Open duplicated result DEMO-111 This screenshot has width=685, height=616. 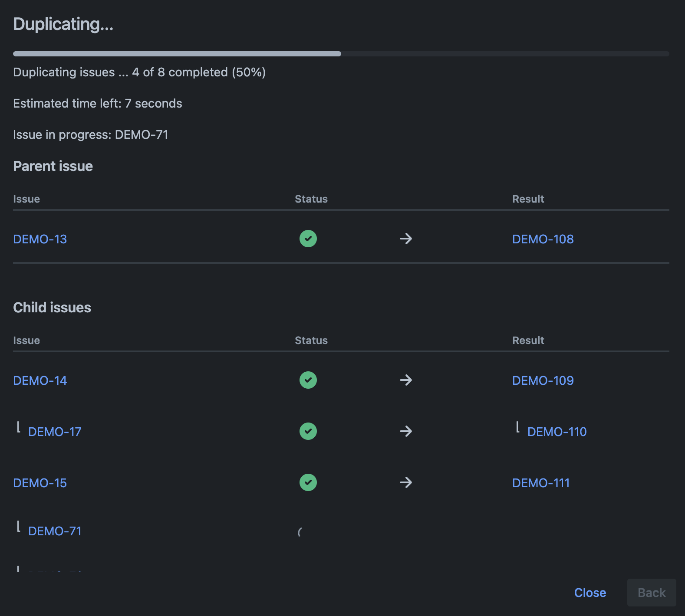540,483
